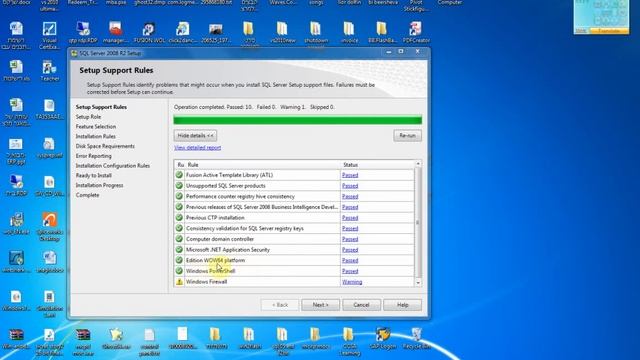
Task: Click Help button in setup wizard
Action: (402, 305)
